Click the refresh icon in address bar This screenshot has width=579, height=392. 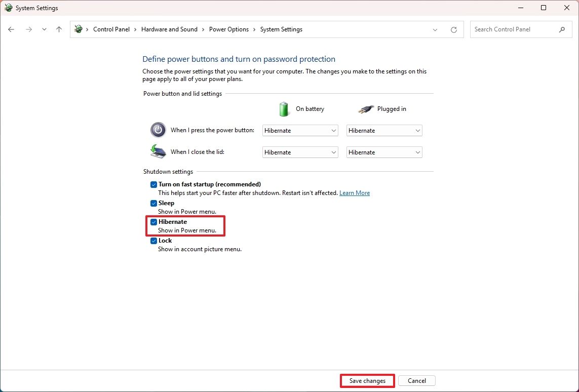coord(453,29)
